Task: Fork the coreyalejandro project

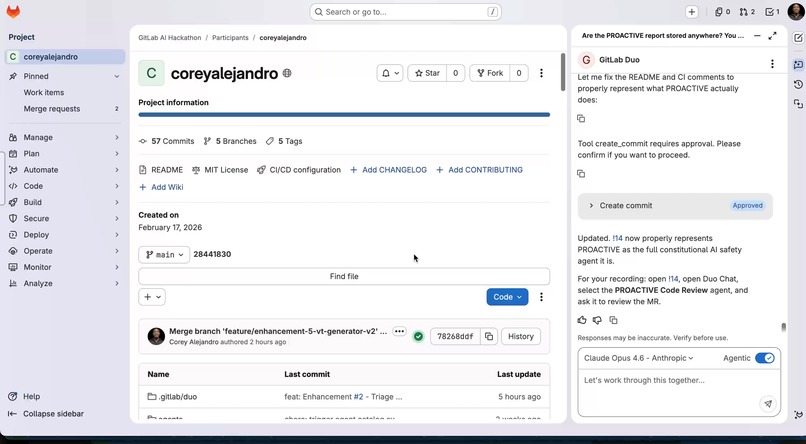Action: pyautogui.click(x=490, y=73)
